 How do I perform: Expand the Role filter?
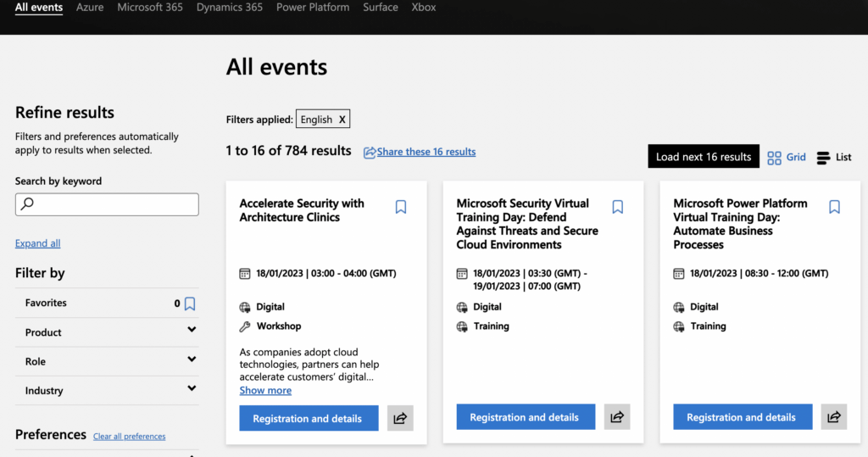click(107, 361)
